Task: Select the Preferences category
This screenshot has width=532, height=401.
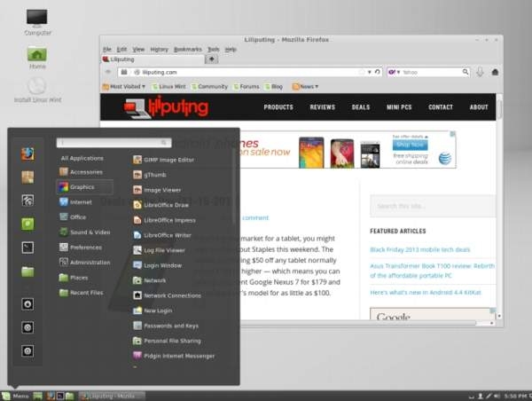Action: pyautogui.click(x=81, y=248)
